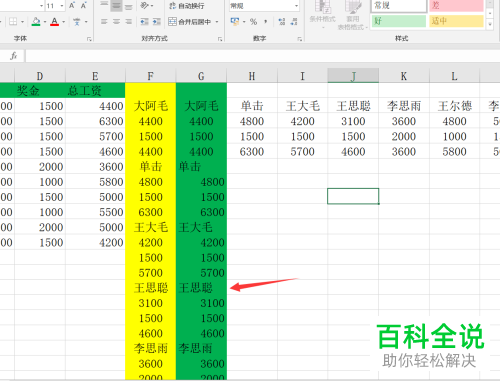
Task: Align text right
Action: tap(129, 22)
